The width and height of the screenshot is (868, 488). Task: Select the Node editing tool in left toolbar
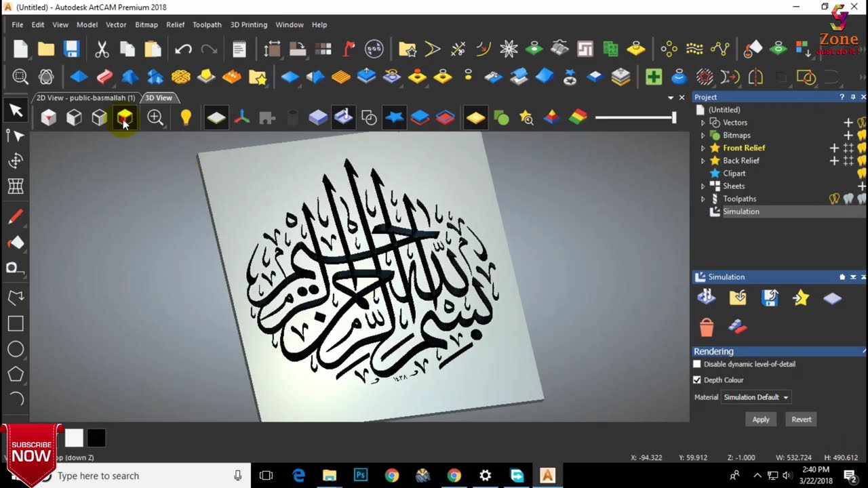15,136
